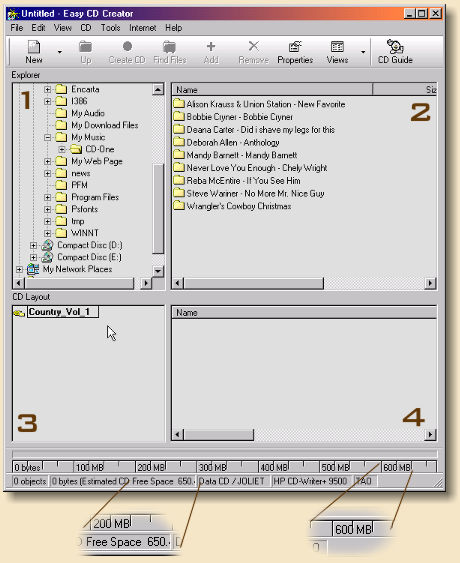
Task: Expand the My Web Page folder
Action: coord(47,161)
